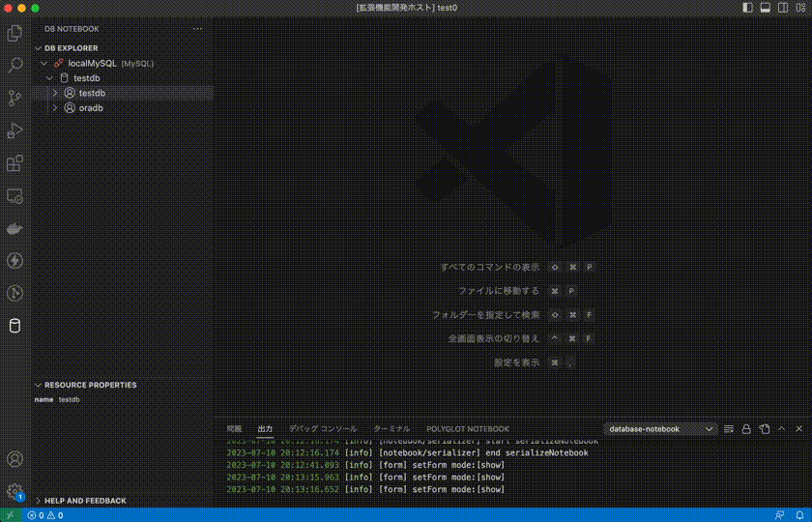Screen dimensions: 812x522
Task: Collapse the localMySQL connection node
Action: [44, 63]
